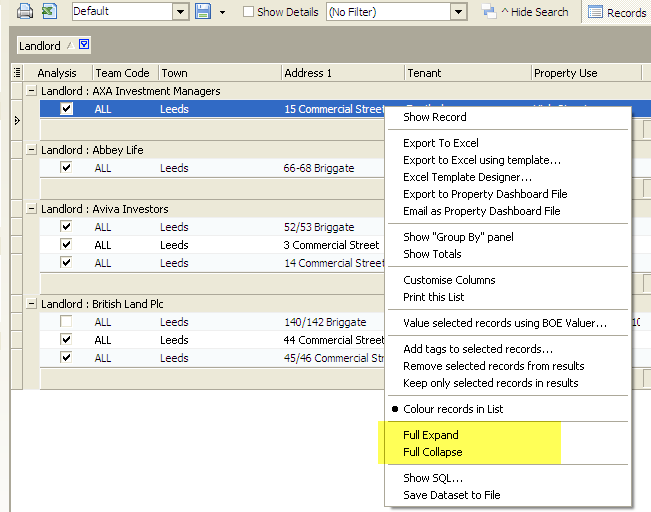Click the printer icon in toolbar
This screenshot has height=512, width=651.
[25, 11]
